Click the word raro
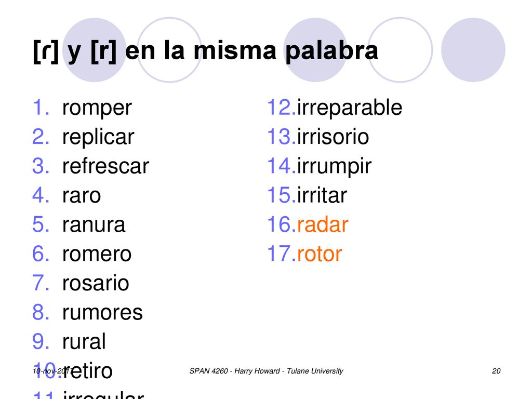 pos(82,196)
